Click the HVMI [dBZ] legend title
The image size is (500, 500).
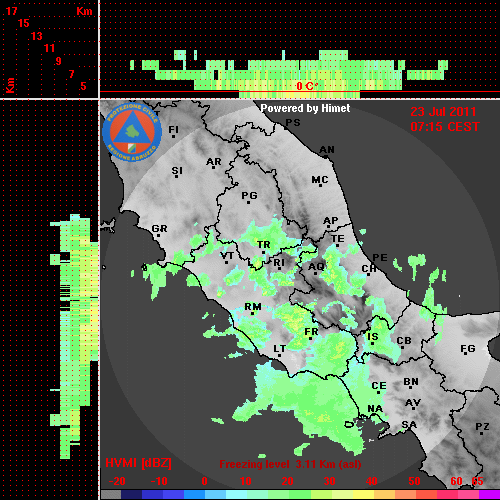tap(138, 463)
